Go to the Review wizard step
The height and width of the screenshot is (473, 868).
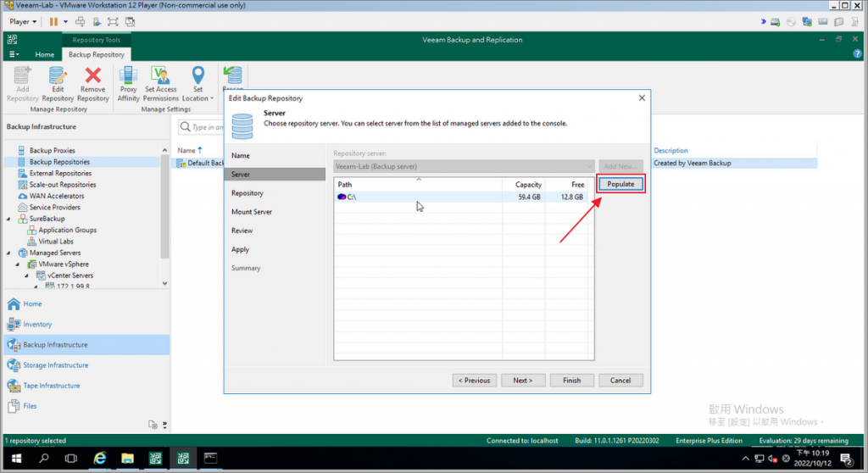pos(242,231)
